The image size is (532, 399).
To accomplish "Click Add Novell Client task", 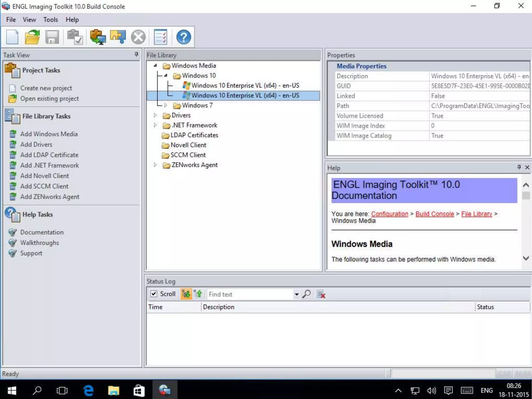I will click(x=45, y=176).
